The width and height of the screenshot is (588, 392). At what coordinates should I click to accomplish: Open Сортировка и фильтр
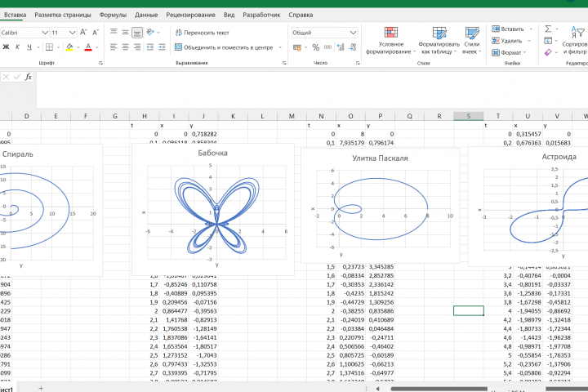point(576,41)
